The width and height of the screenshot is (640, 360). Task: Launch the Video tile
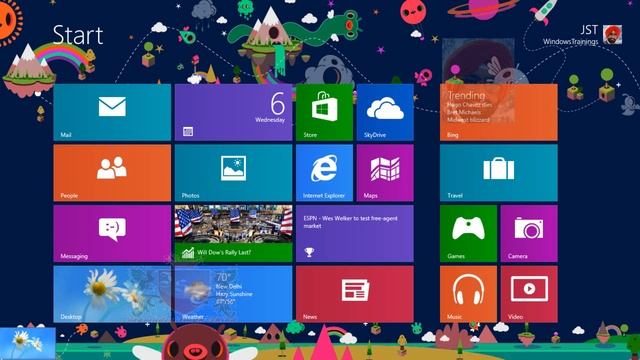[x=529, y=294]
